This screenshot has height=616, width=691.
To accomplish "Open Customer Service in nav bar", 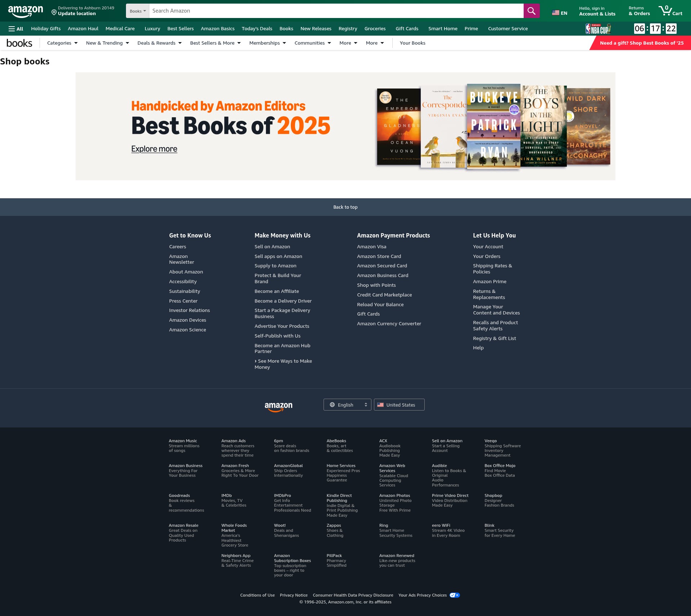I will (x=508, y=29).
